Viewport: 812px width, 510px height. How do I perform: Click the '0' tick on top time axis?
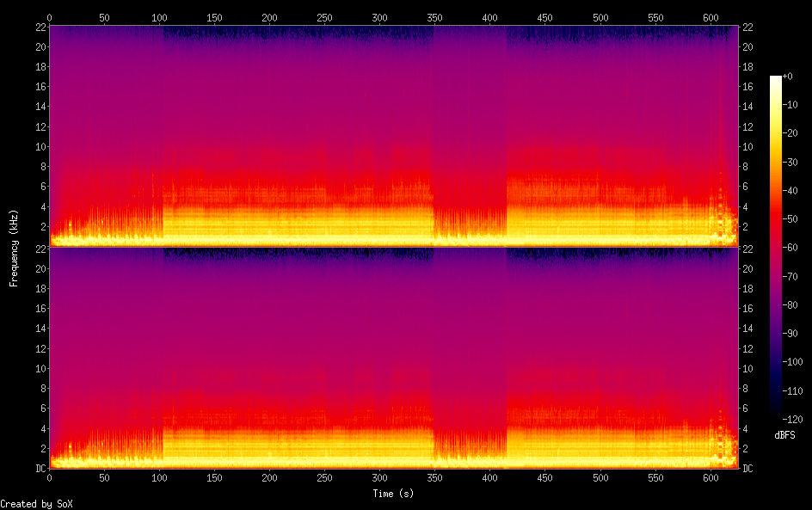coord(49,17)
